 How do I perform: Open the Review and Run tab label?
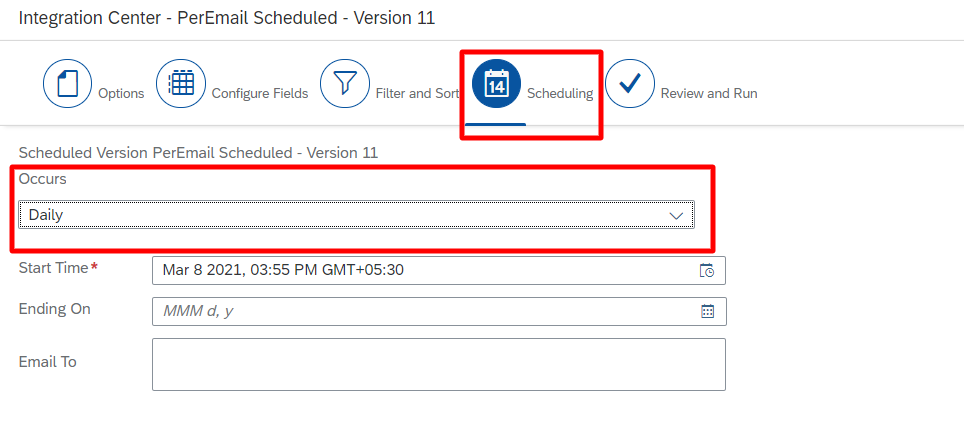(709, 93)
